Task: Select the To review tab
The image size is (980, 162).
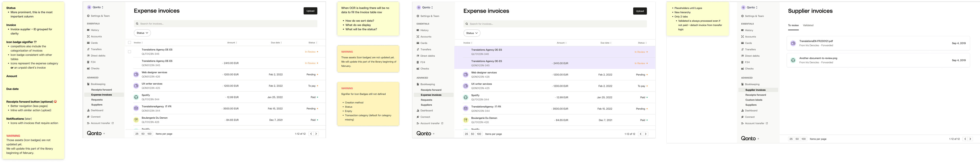Action: pyautogui.click(x=793, y=26)
